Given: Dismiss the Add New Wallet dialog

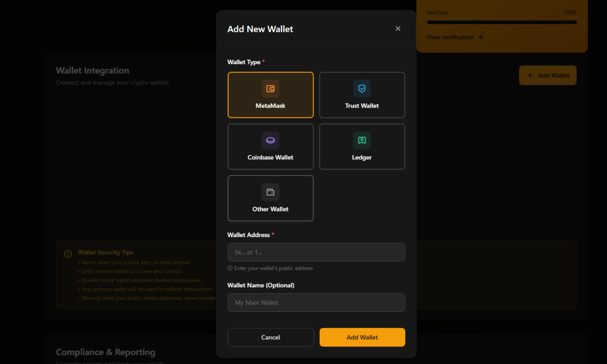Looking at the screenshot, I should [398, 28].
